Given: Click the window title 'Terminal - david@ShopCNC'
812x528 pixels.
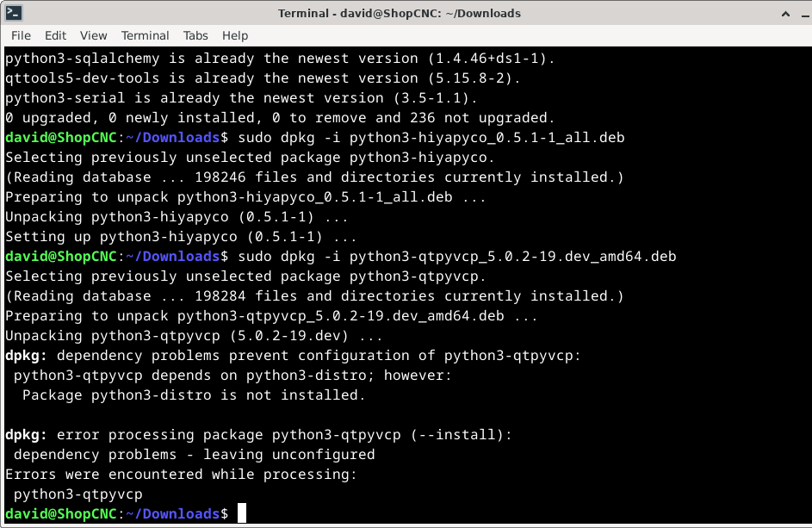Looking at the screenshot, I should 400,13.
